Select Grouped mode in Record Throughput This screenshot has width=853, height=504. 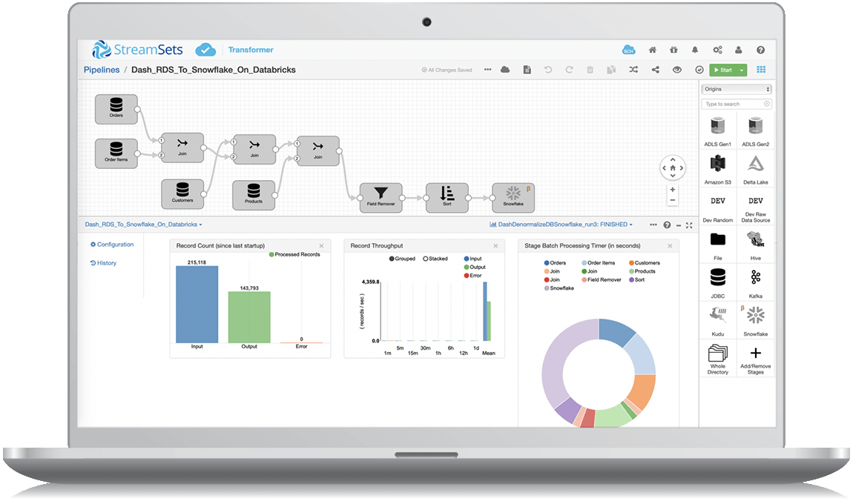[402, 259]
